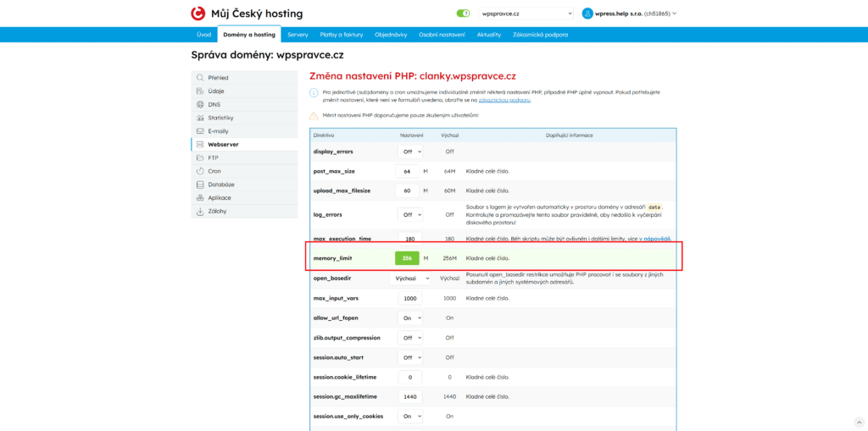Viewport: 868px width, 431px height.
Task: Click the Cron clock icon
Action: coord(200,171)
